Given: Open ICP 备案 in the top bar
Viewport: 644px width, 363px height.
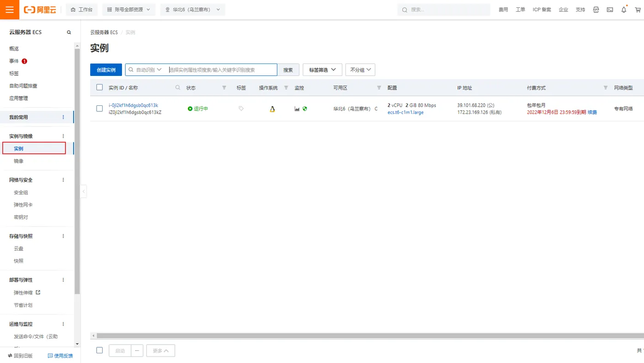Looking at the screenshot, I should [542, 10].
